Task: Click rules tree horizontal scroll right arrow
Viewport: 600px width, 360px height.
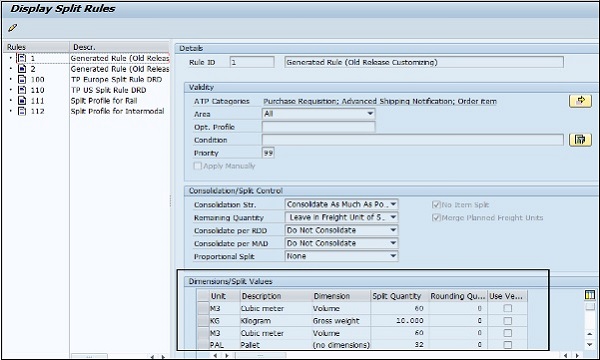Action: tap(163, 357)
